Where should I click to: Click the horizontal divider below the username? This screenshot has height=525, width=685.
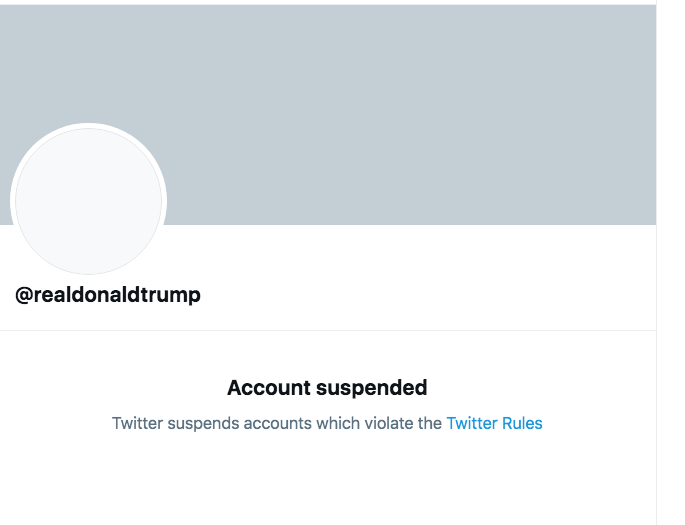click(328, 330)
